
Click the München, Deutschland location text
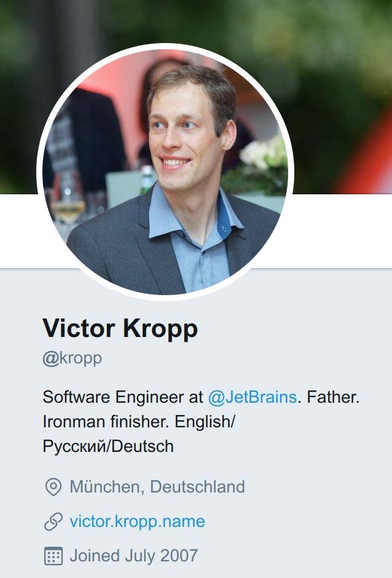(157, 486)
